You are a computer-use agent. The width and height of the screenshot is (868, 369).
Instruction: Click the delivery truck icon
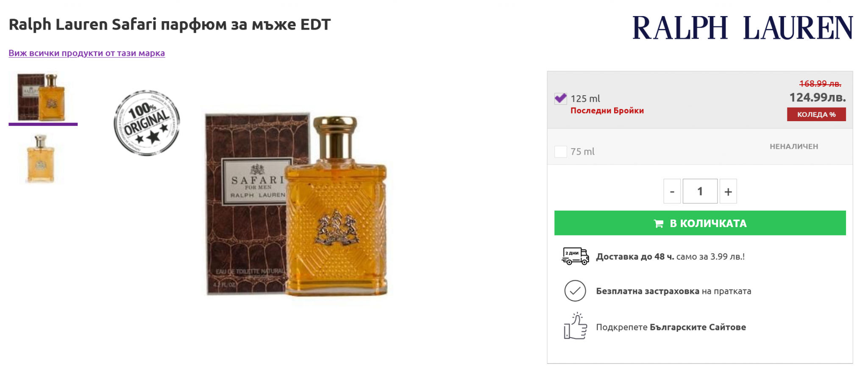point(575,256)
